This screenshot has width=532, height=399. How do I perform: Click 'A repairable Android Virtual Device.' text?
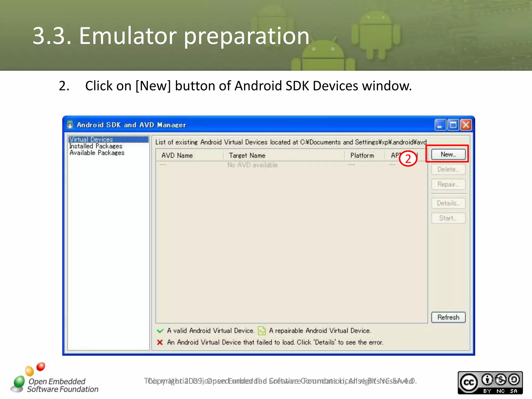[x=320, y=331]
